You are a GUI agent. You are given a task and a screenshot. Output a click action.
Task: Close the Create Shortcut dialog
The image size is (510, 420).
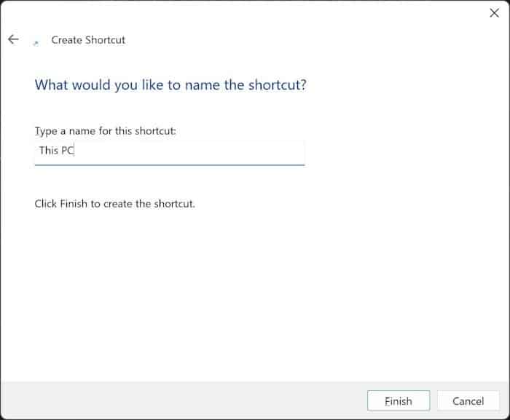pos(493,13)
